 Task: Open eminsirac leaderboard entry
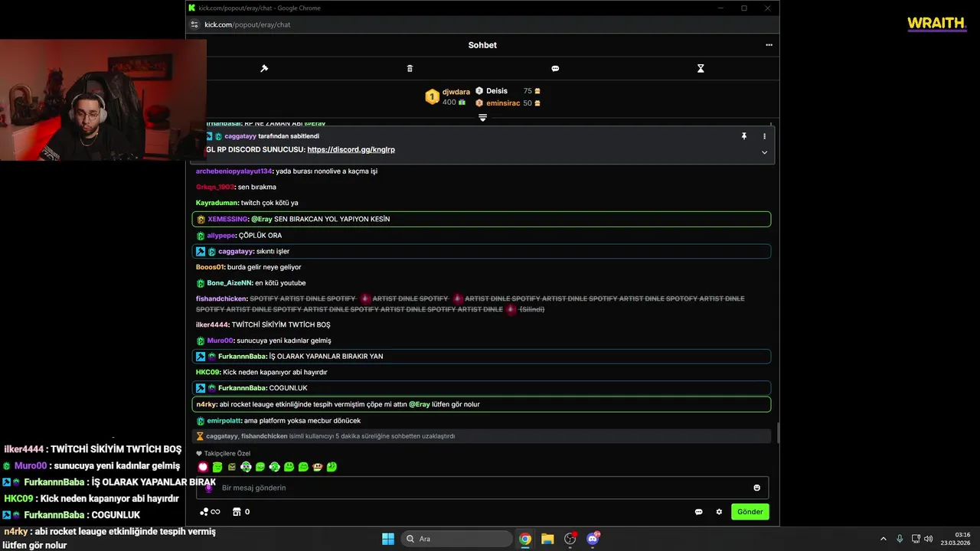(x=502, y=103)
